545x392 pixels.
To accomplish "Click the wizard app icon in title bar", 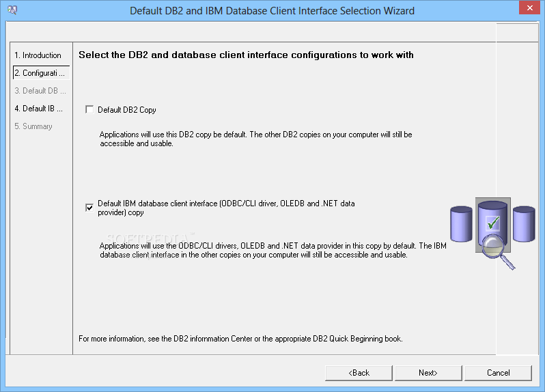I will [x=12, y=10].
